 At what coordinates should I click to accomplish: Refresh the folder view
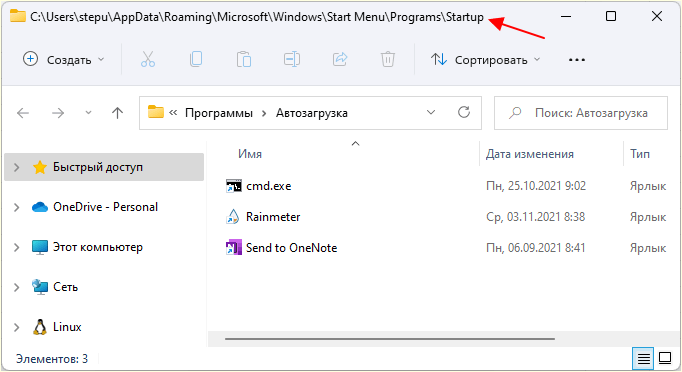464,112
